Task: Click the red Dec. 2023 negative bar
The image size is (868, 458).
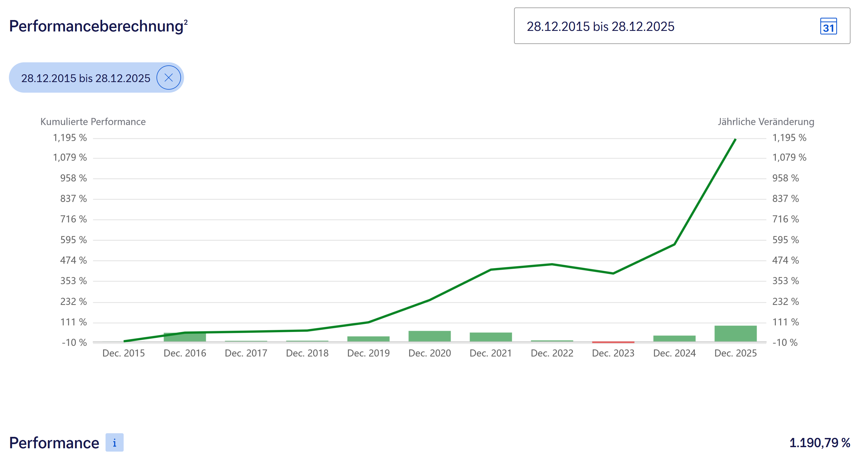Action: (x=613, y=342)
